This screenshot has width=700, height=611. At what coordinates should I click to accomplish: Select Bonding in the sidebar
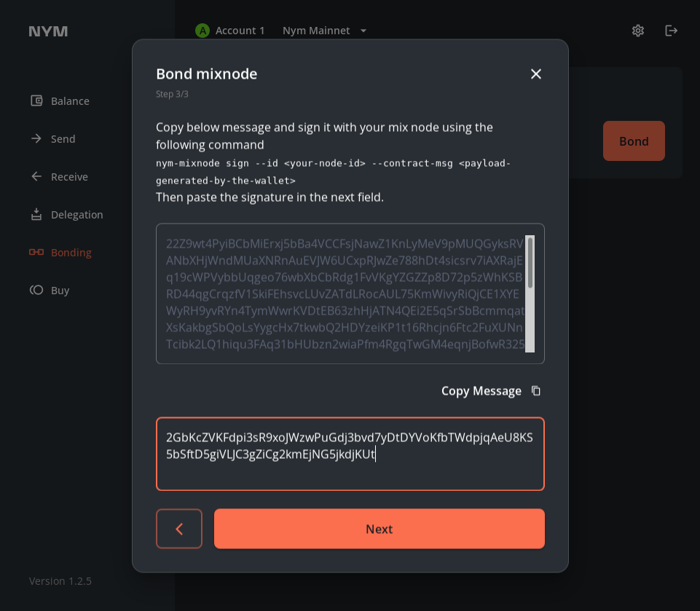[x=71, y=252]
